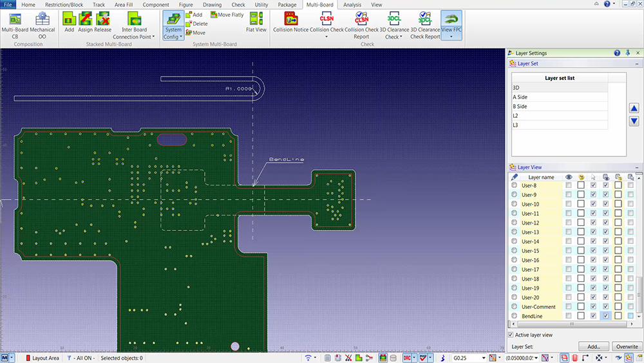Click the Add... layer set button

(x=593, y=346)
